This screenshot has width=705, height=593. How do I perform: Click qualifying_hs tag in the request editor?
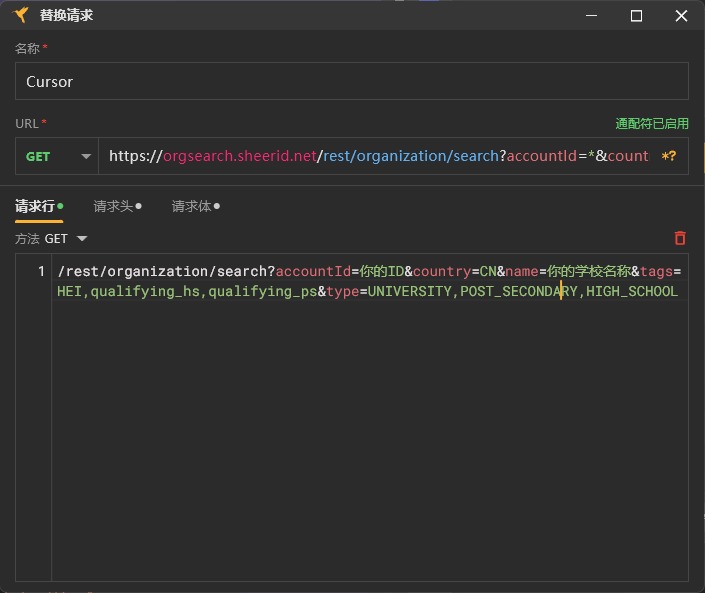pos(145,292)
